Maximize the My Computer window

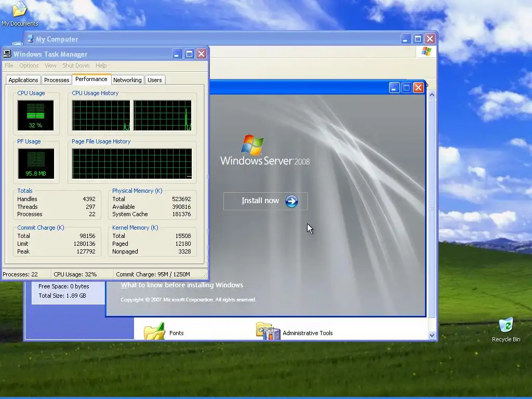(418, 38)
